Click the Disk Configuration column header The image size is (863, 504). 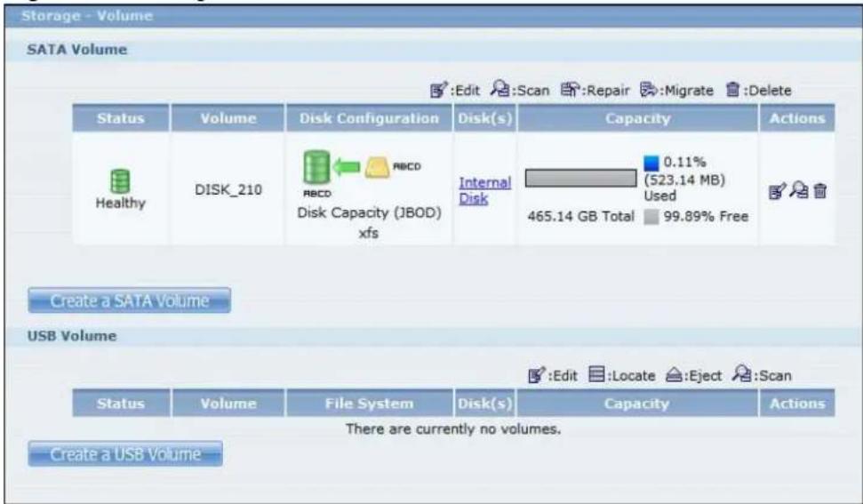(369, 118)
